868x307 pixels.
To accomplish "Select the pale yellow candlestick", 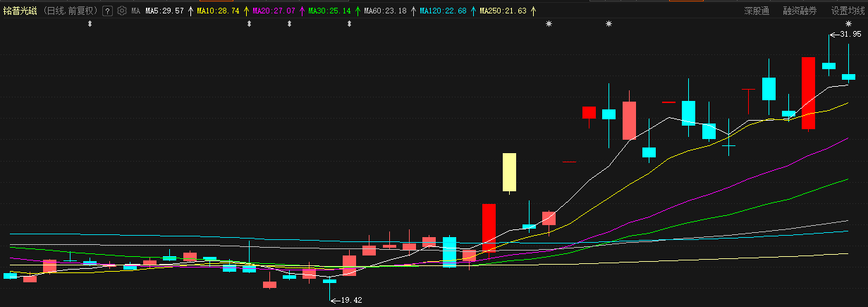I will point(509,172).
